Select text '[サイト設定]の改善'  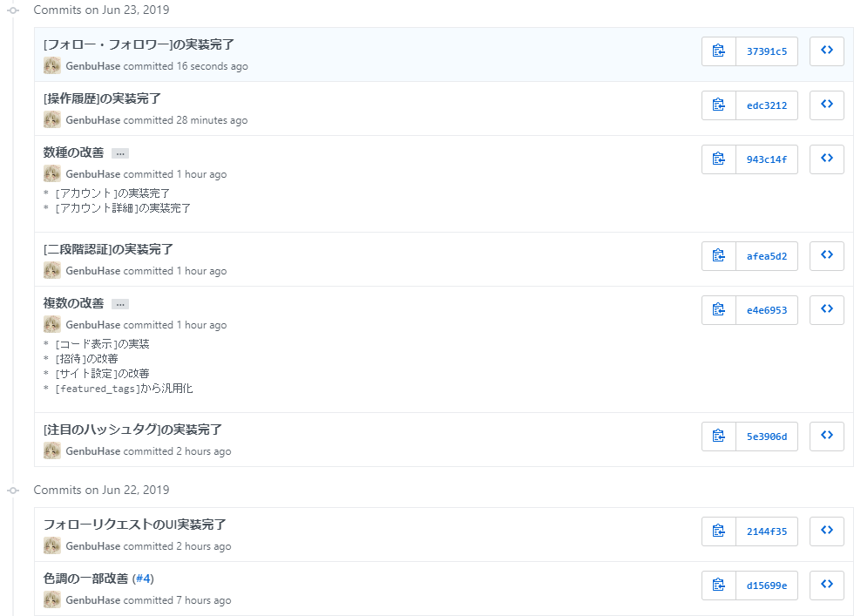click(x=103, y=374)
